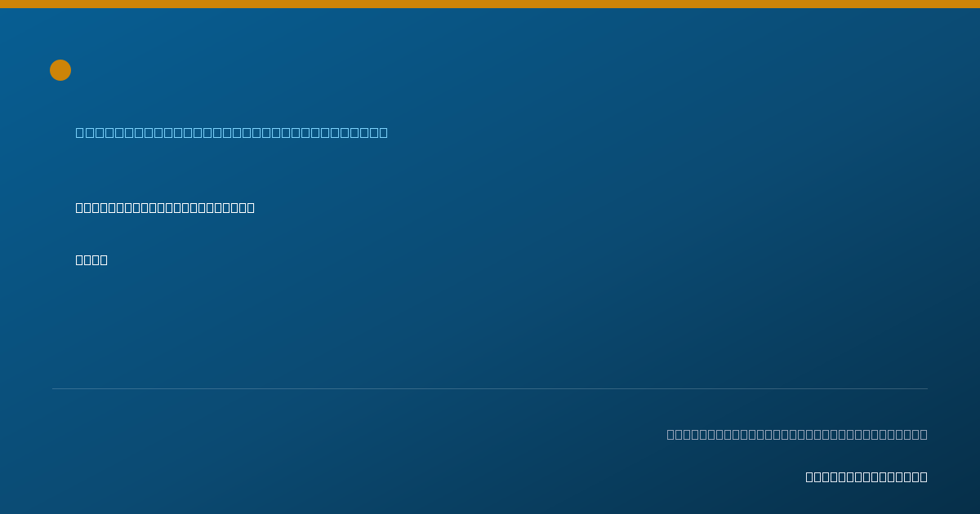Click the first character of the bold white footer
Screen dimensions: 980x514
tap(810, 476)
